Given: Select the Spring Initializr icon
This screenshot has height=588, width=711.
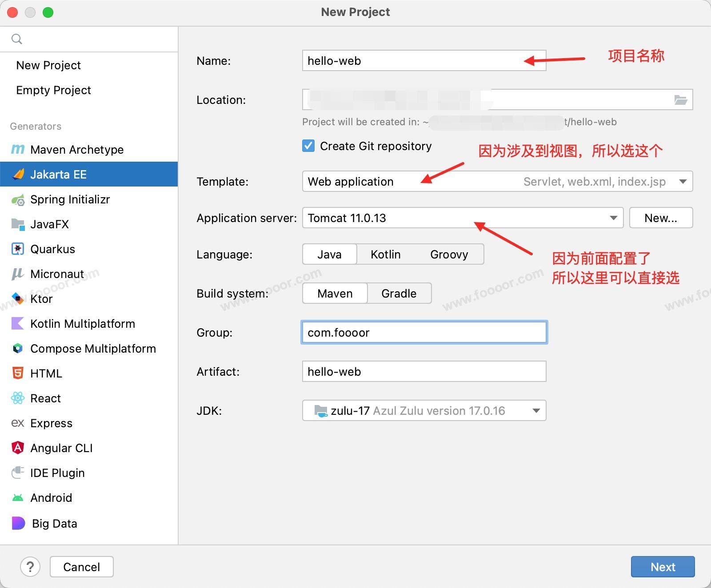Looking at the screenshot, I should [x=18, y=200].
